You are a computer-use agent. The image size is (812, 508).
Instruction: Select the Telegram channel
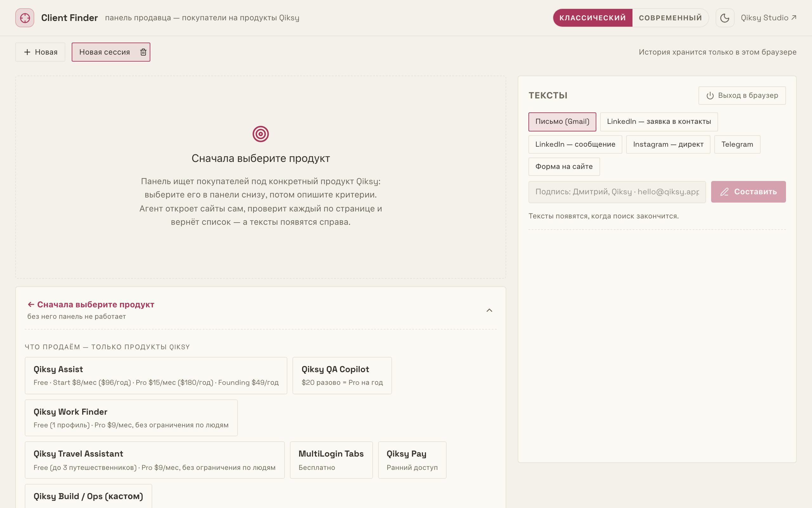[737, 144]
